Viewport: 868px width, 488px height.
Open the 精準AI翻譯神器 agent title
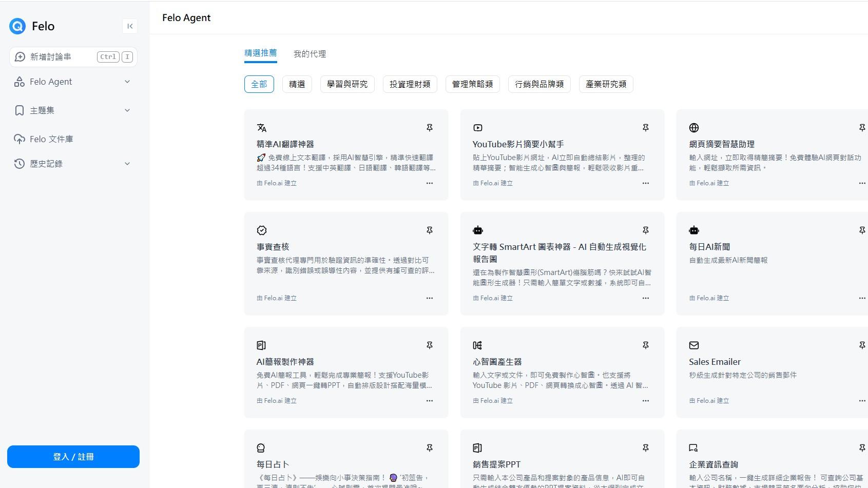coord(285,144)
